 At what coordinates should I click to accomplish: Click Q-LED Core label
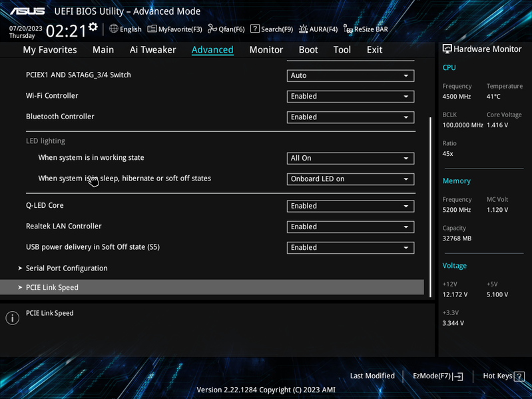pyautogui.click(x=45, y=205)
